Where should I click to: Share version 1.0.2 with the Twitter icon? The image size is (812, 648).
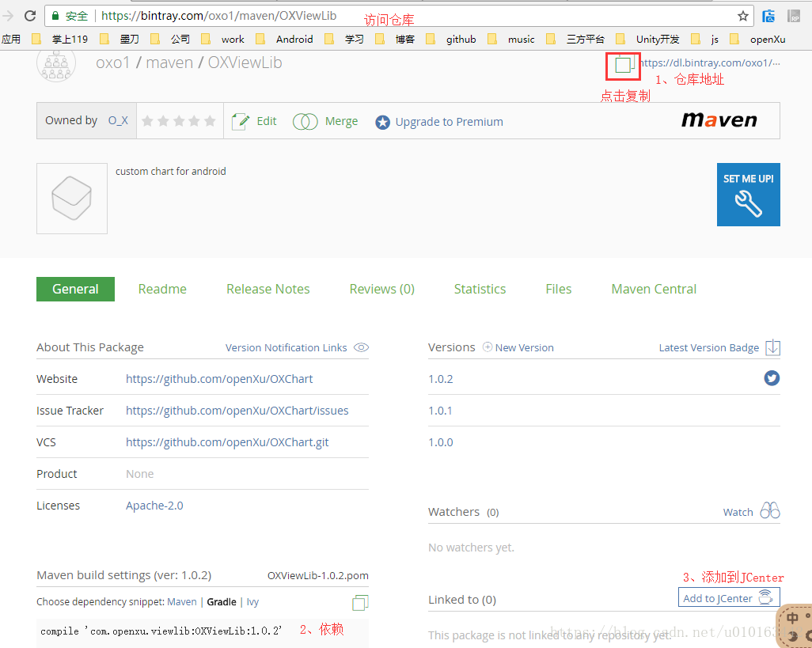(x=772, y=378)
